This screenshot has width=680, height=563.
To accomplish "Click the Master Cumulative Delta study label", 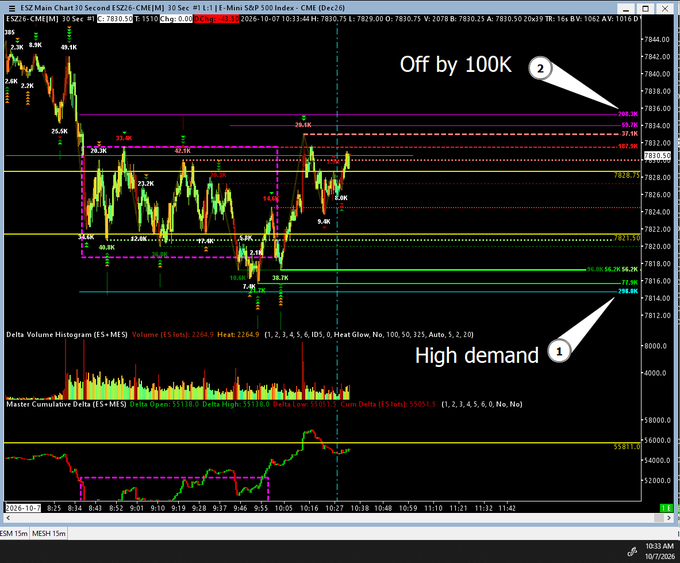I will click(x=66, y=404).
